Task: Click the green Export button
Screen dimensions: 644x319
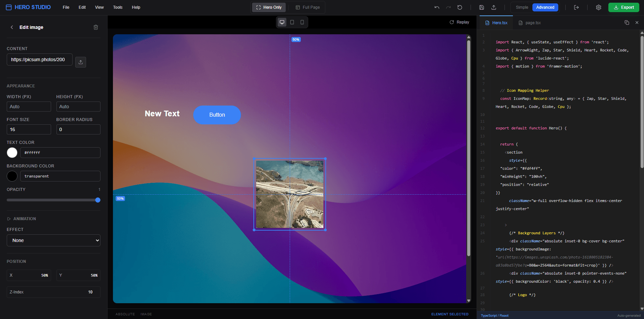Action: (x=623, y=7)
